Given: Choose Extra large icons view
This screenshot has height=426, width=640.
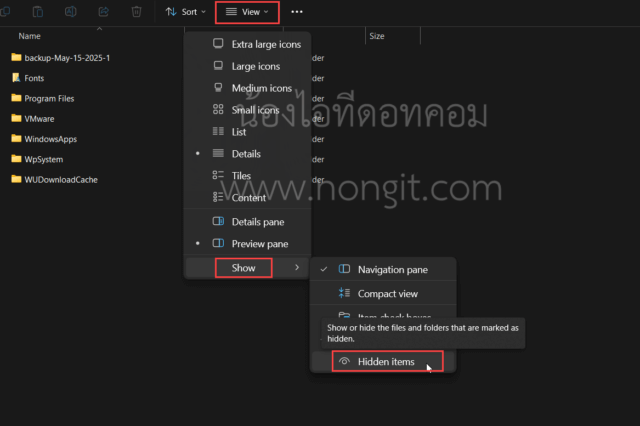Looking at the screenshot, I should [x=247, y=44].
